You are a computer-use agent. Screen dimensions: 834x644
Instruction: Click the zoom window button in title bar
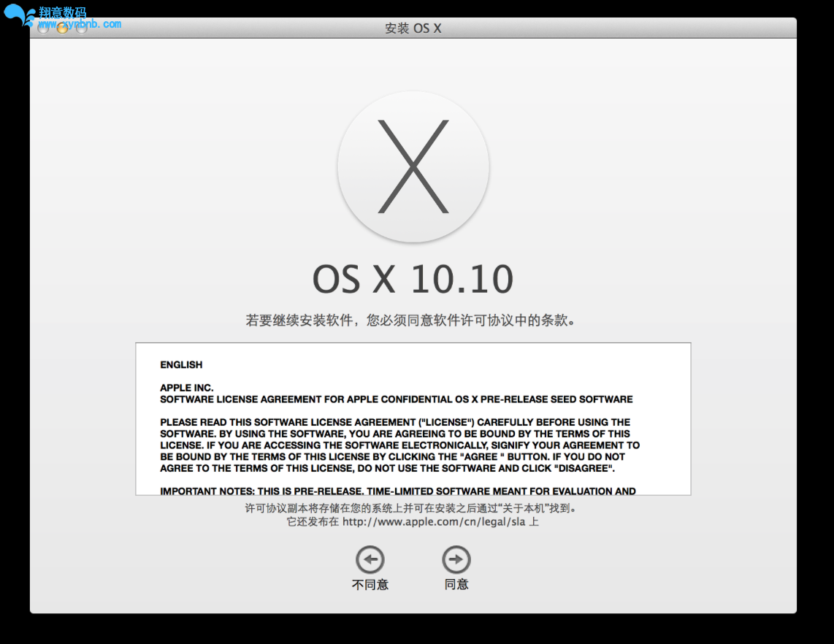(x=81, y=28)
